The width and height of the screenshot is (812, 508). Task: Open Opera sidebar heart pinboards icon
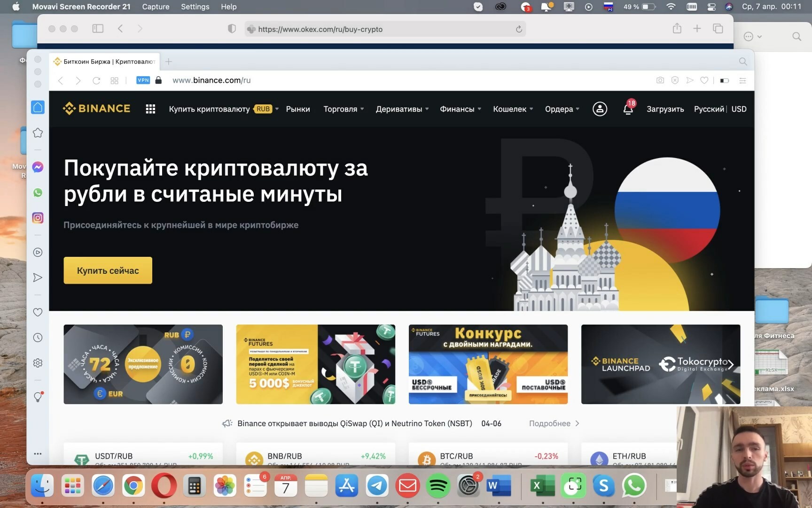click(x=38, y=312)
